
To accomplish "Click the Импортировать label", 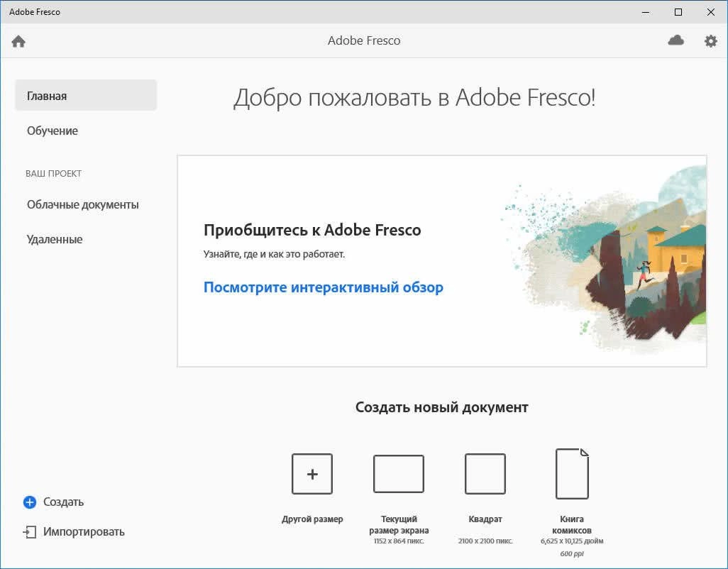I will tap(84, 532).
